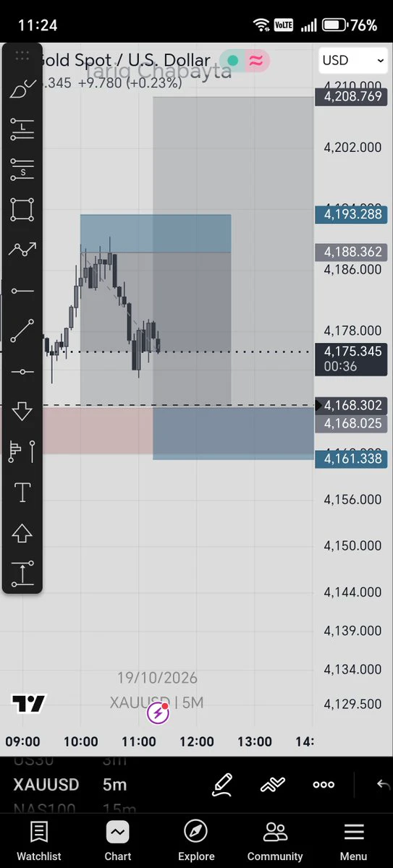393x868 pixels.
Task: Switch to the Community tab
Action: [x=275, y=841]
